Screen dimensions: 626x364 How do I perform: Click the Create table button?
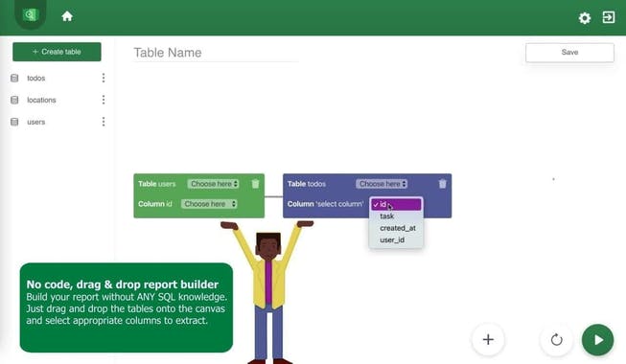57,52
